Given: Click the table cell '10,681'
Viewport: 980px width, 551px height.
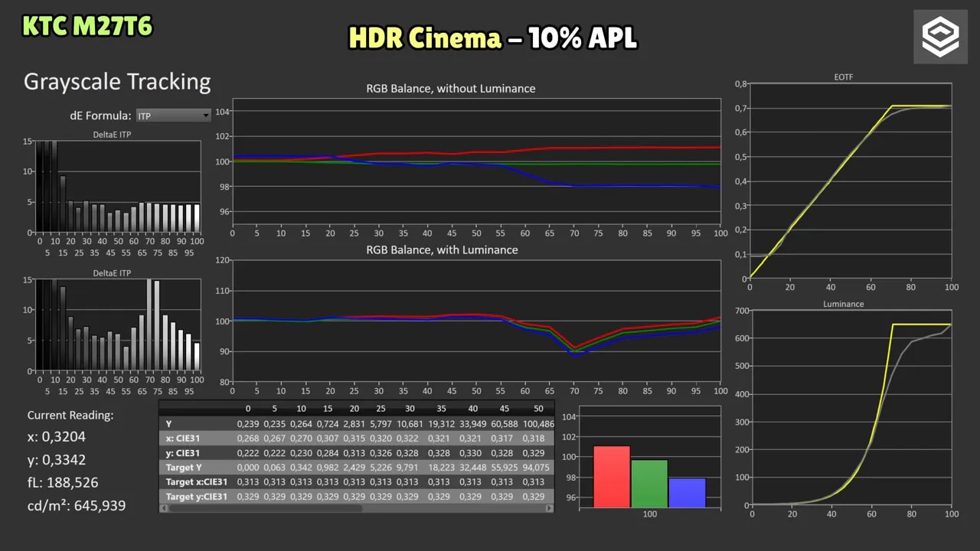Looking at the screenshot, I should point(410,424).
